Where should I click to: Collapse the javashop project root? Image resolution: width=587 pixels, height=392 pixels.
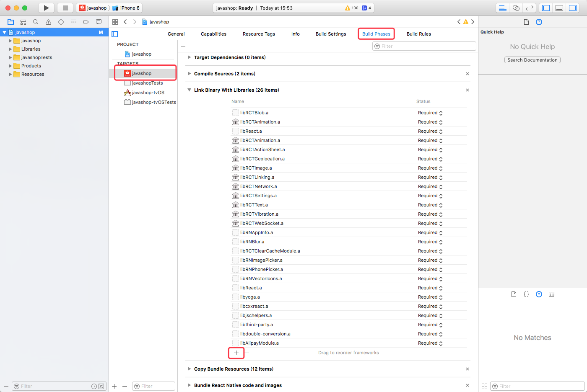pos(4,32)
